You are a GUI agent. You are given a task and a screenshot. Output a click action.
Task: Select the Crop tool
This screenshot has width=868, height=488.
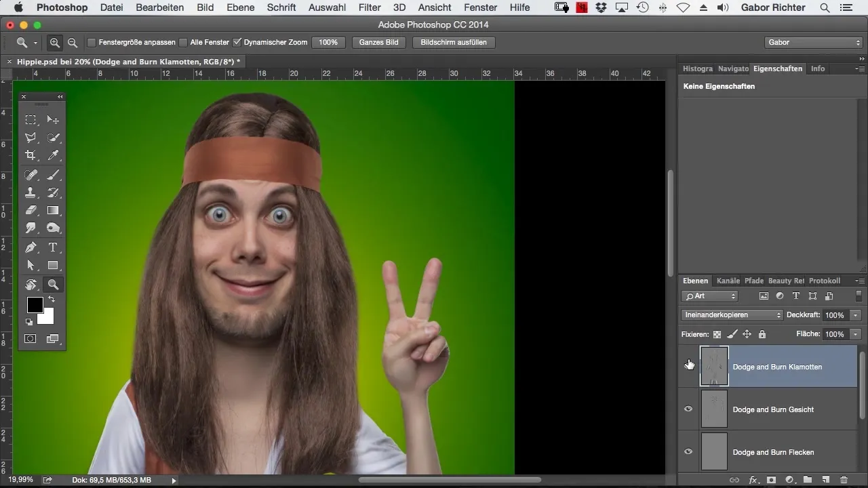pos(31,155)
